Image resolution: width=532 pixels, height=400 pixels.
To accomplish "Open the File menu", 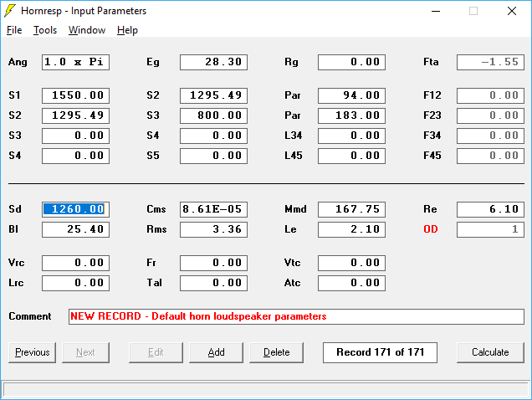I will [x=14, y=30].
